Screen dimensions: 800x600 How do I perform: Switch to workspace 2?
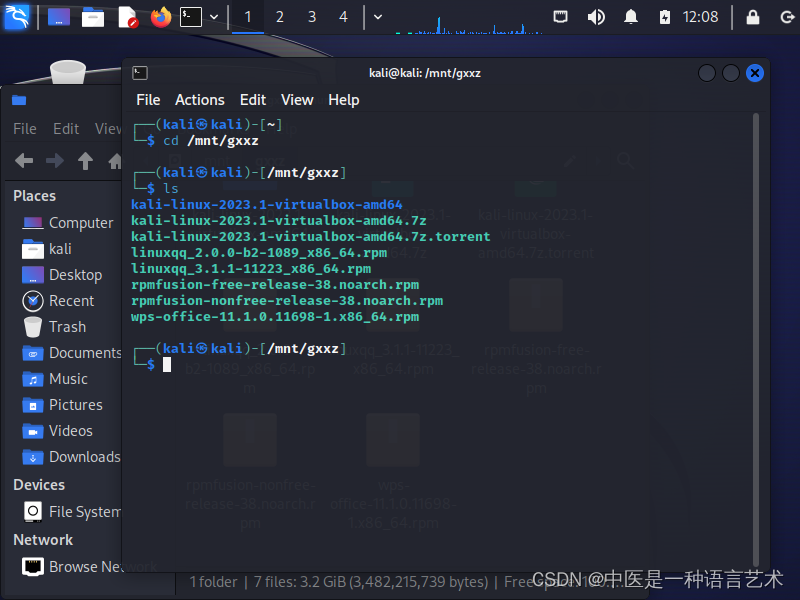pos(280,17)
